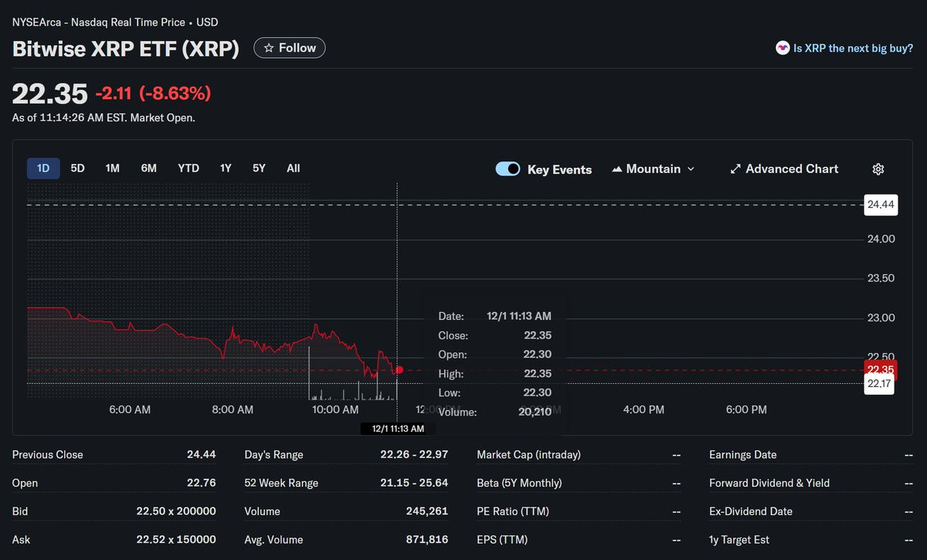This screenshot has width=927, height=560.
Task: Click the 52 Week Range value 21.15 - 25.64
Action: (x=414, y=483)
